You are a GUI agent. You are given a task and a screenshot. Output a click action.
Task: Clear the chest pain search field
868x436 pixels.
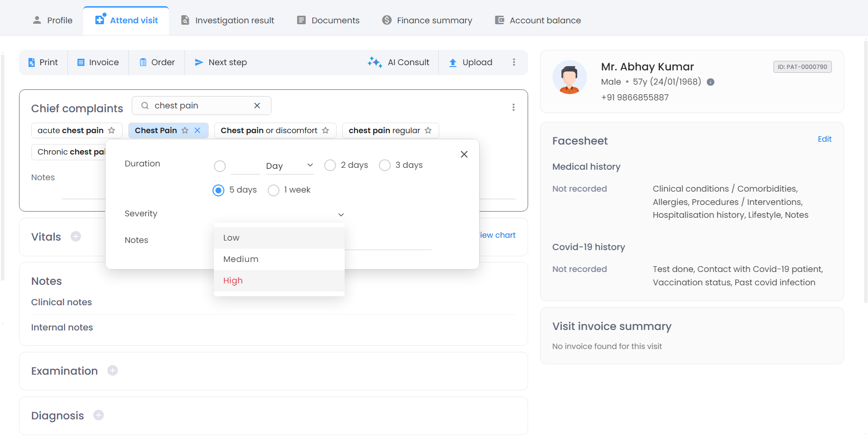point(257,106)
